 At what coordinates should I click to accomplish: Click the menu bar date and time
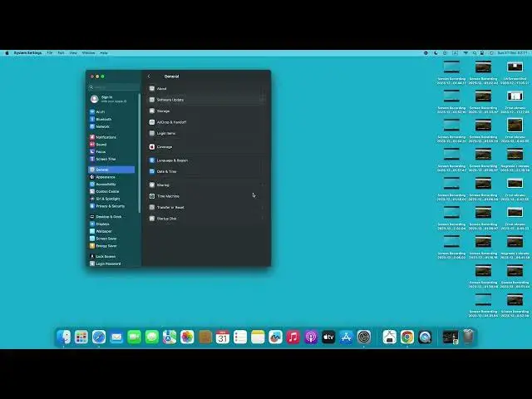(512, 53)
